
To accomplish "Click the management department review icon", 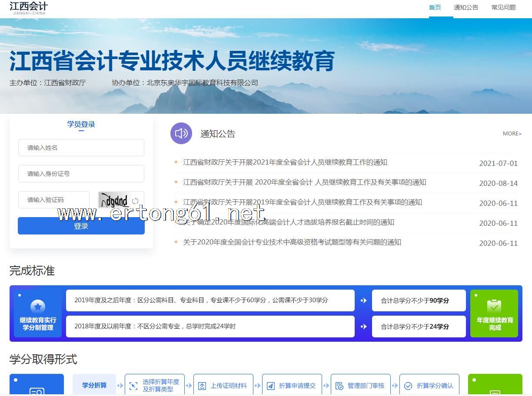I will [x=339, y=386].
